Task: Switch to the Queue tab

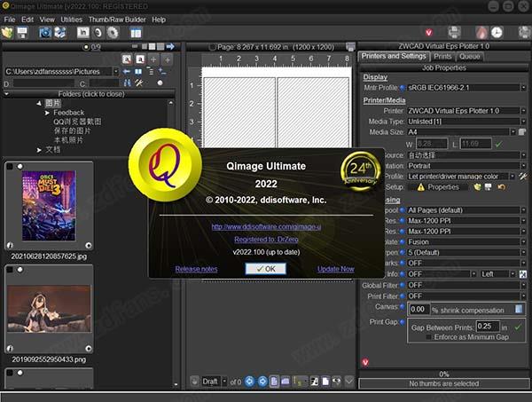Action: coord(470,57)
